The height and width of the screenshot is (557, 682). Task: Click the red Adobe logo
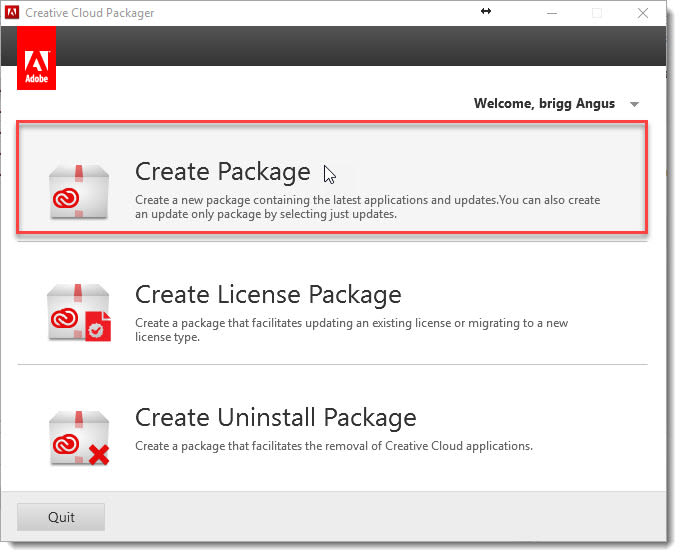37,58
